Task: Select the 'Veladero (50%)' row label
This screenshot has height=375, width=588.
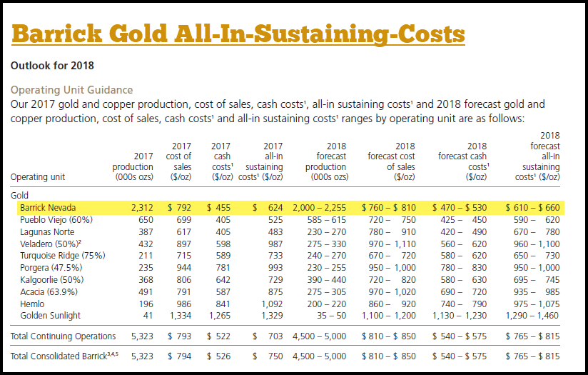Action: [51, 244]
